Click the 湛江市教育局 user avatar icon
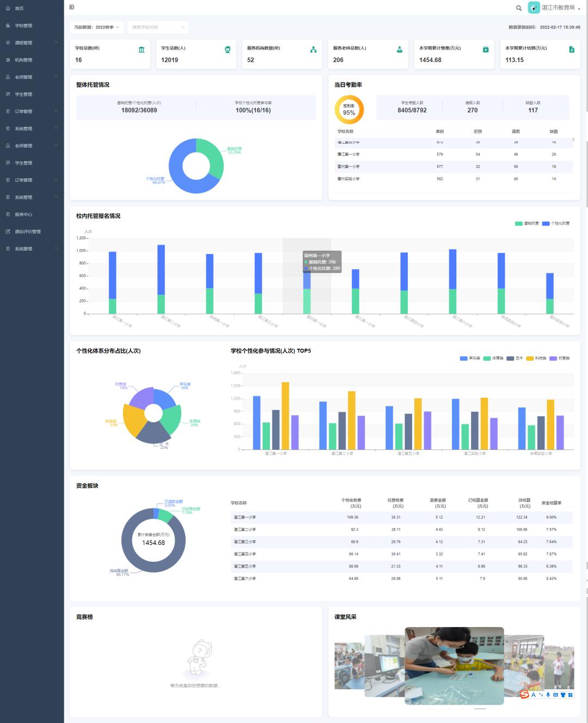Viewport: 588px width, 723px height. click(x=534, y=8)
